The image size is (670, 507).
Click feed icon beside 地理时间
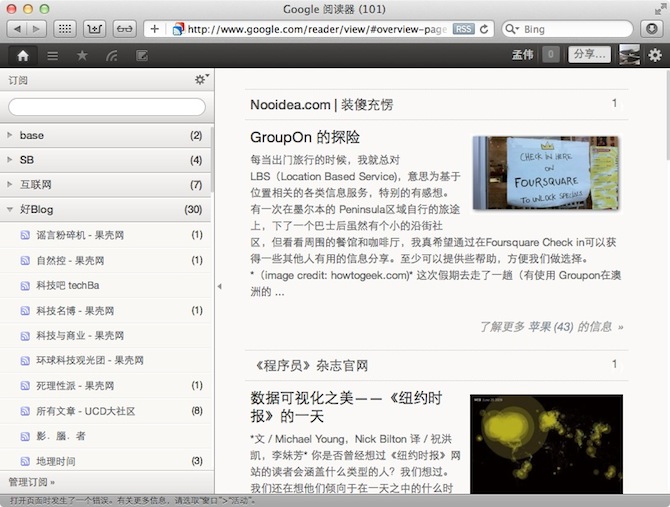coord(25,461)
